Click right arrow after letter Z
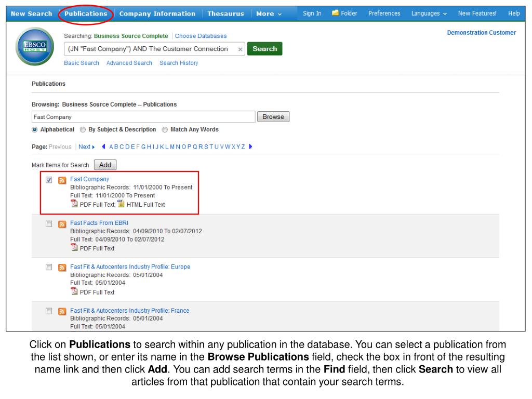This screenshot has height=399, width=532. [x=250, y=147]
